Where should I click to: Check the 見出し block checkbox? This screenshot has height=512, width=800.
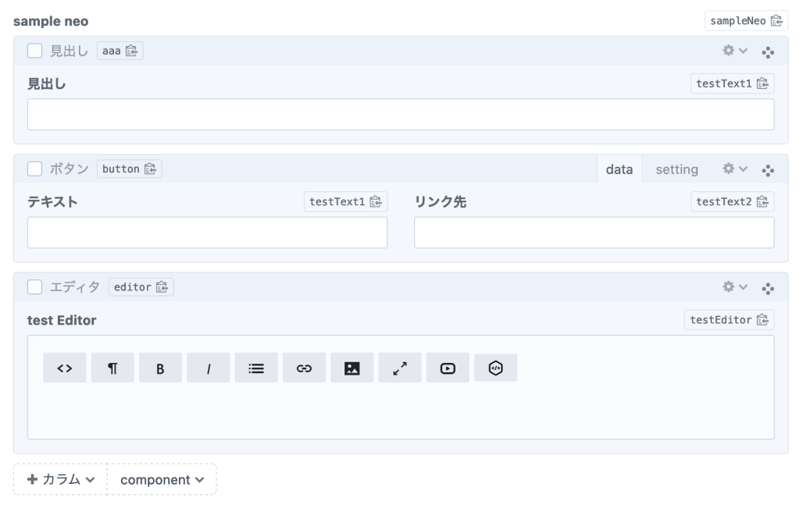tap(35, 51)
